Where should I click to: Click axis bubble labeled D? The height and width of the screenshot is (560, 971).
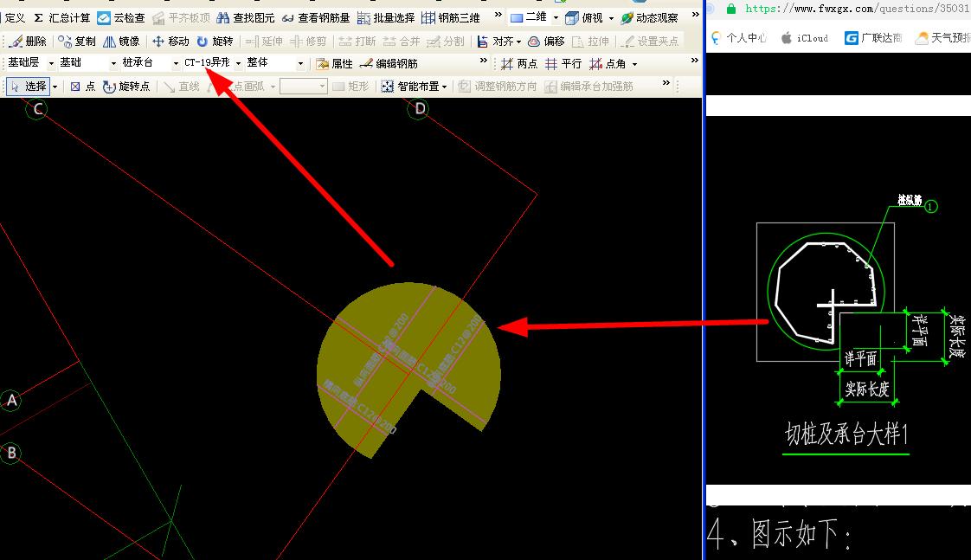[419, 109]
